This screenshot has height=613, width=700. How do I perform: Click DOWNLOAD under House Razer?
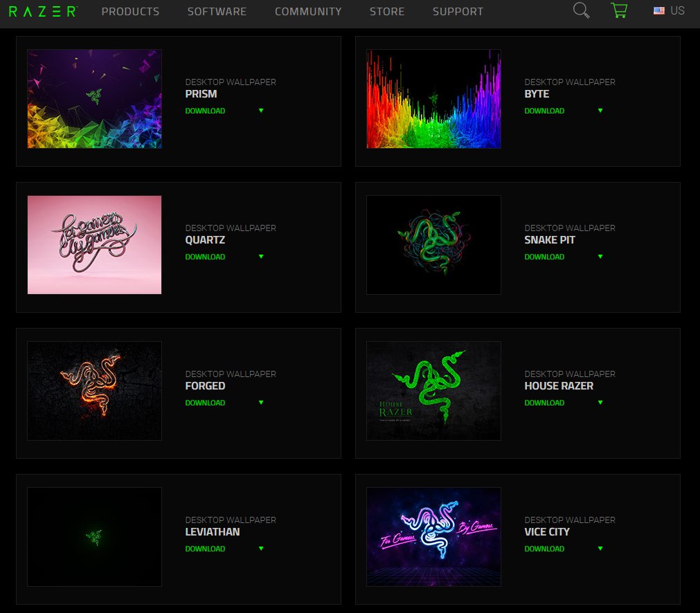(544, 403)
